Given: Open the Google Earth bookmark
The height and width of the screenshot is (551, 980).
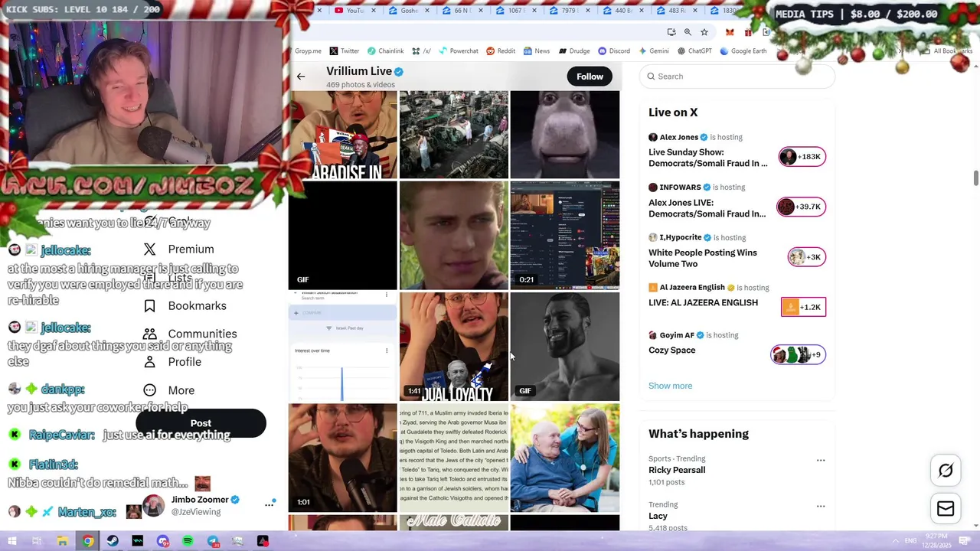Looking at the screenshot, I should pyautogui.click(x=743, y=51).
